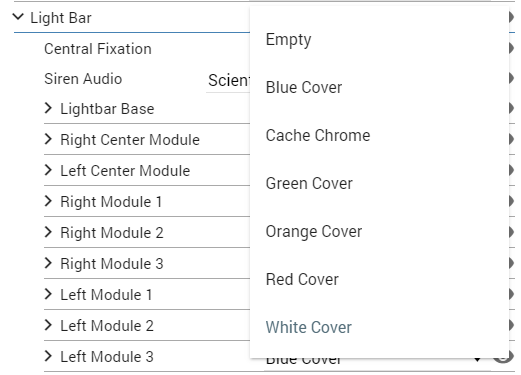521x375 pixels.
Task: Expand the Right Center Module item
Action: pos(48,139)
